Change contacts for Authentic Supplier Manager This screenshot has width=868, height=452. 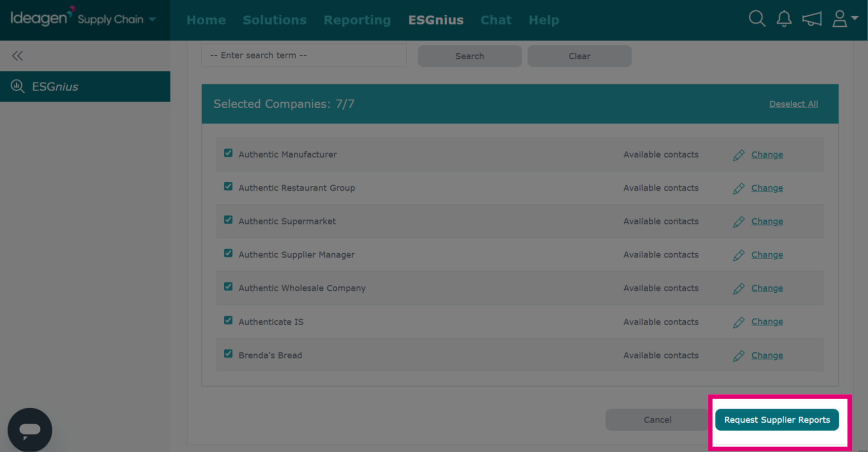click(767, 255)
